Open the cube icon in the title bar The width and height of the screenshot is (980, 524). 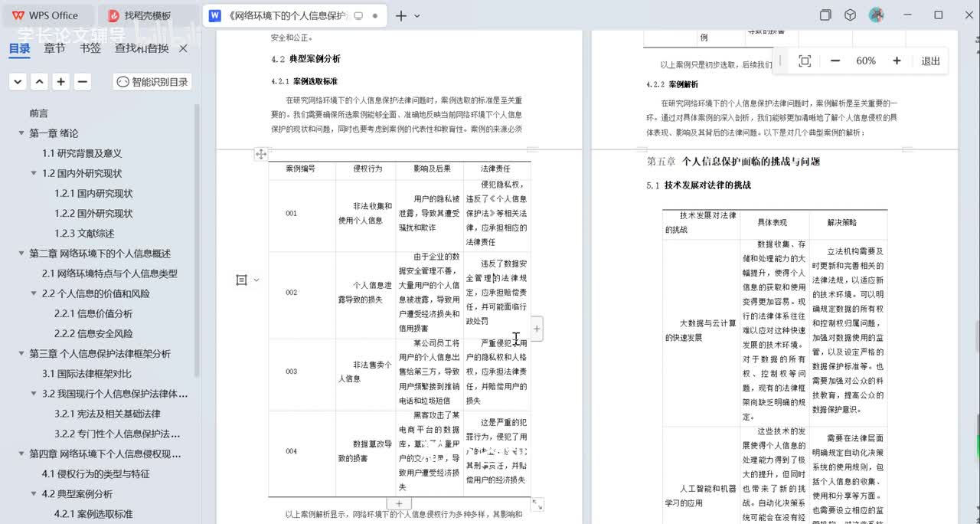850,15
